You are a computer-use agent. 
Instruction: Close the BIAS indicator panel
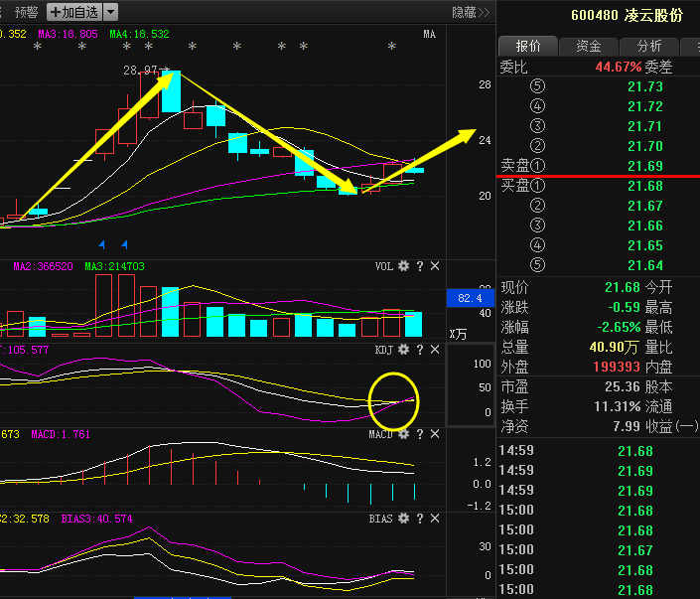point(435,519)
